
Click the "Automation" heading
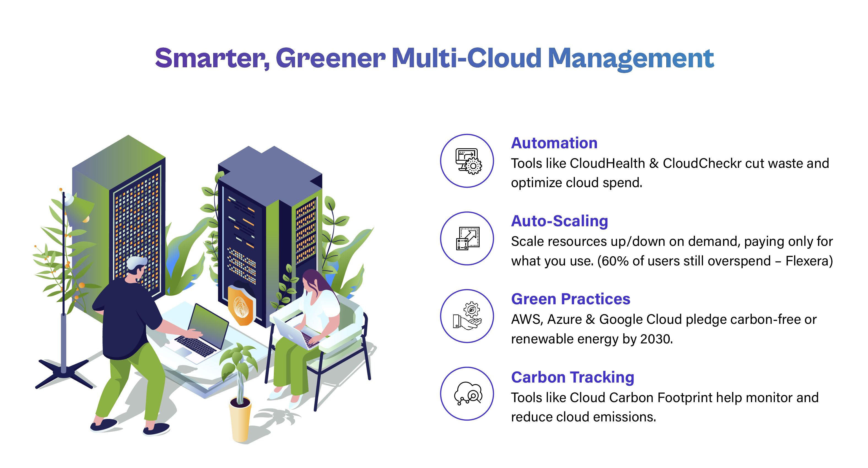[x=554, y=143]
